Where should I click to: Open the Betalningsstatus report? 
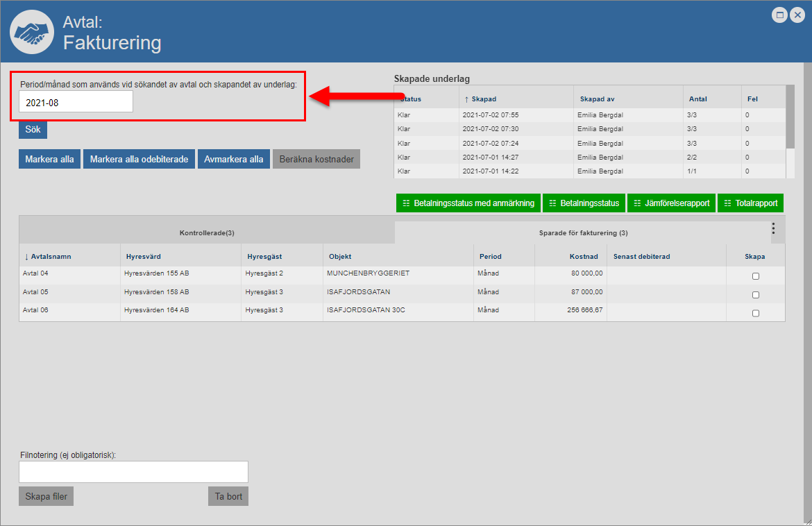point(584,203)
